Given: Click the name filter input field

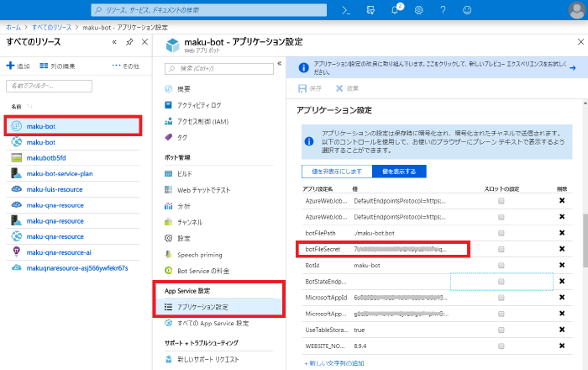Looking at the screenshot, I should coord(49,86).
